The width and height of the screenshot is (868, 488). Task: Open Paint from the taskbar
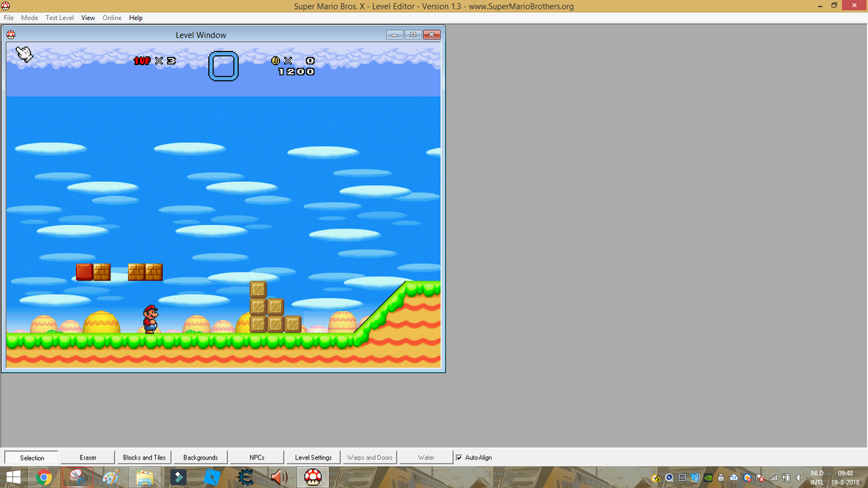pyautogui.click(x=111, y=478)
